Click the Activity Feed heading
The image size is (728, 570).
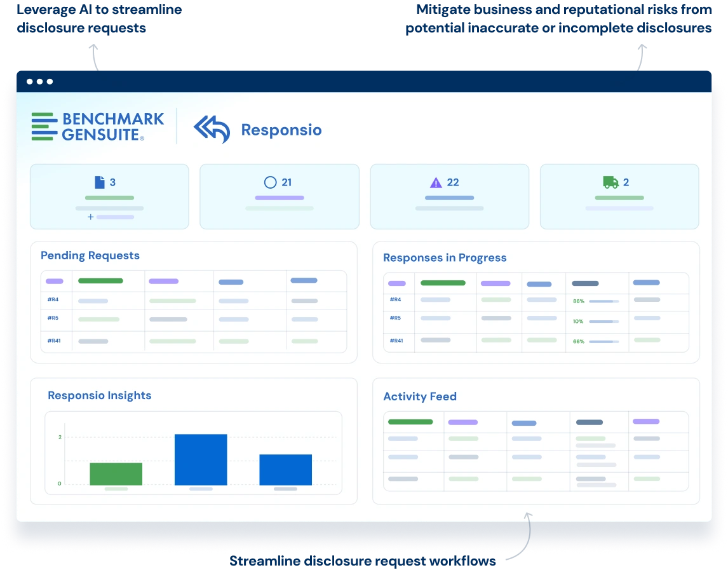(420, 397)
